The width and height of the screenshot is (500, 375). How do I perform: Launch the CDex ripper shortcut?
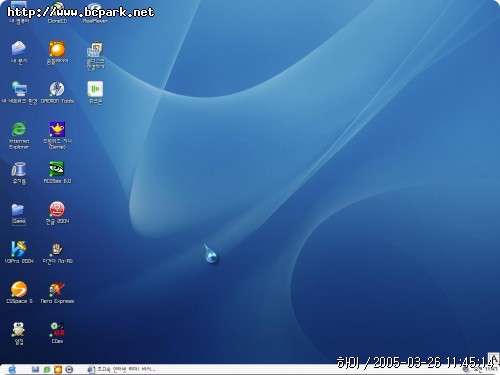57,333
